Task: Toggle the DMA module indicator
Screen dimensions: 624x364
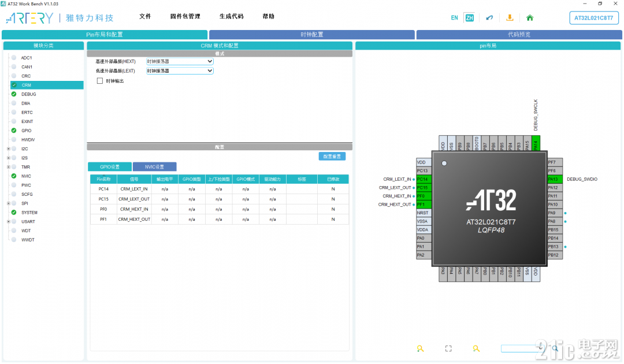Action: tap(14, 103)
